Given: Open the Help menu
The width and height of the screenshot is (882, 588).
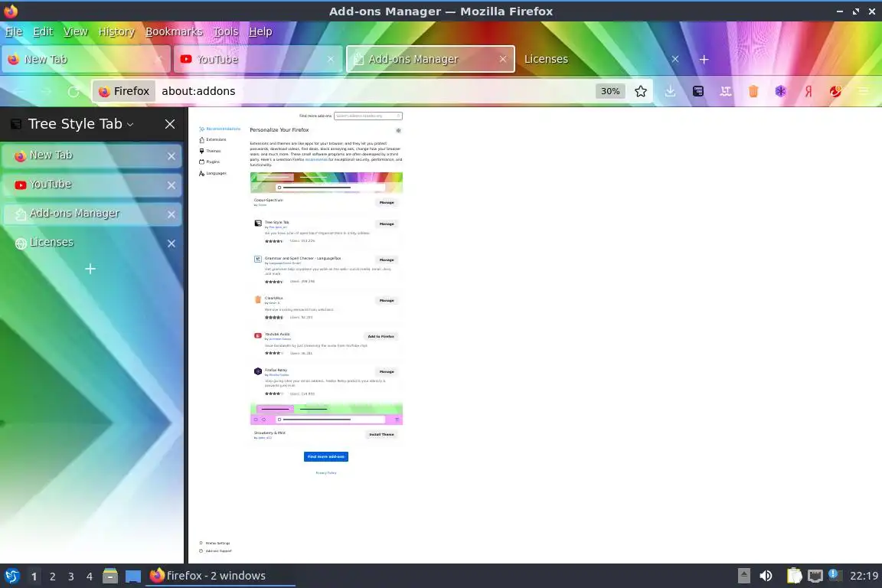Looking at the screenshot, I should click(x=260, y=31).
